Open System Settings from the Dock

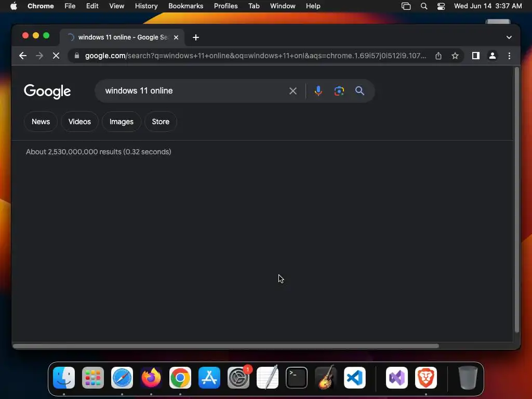(x=238, y=378)
